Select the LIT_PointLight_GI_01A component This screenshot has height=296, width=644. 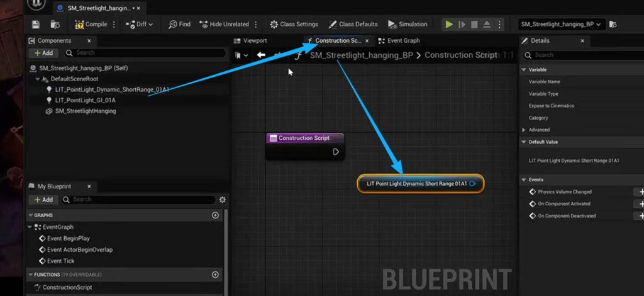click(85, 100)
